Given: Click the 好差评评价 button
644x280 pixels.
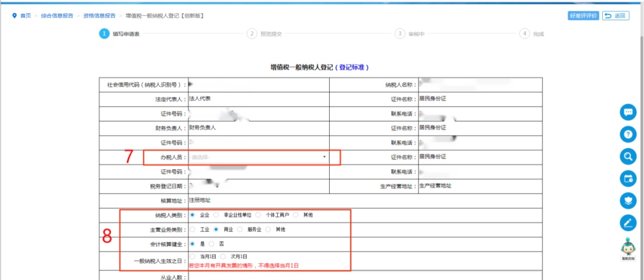Looking at the screenshot, I should [583, 16].
